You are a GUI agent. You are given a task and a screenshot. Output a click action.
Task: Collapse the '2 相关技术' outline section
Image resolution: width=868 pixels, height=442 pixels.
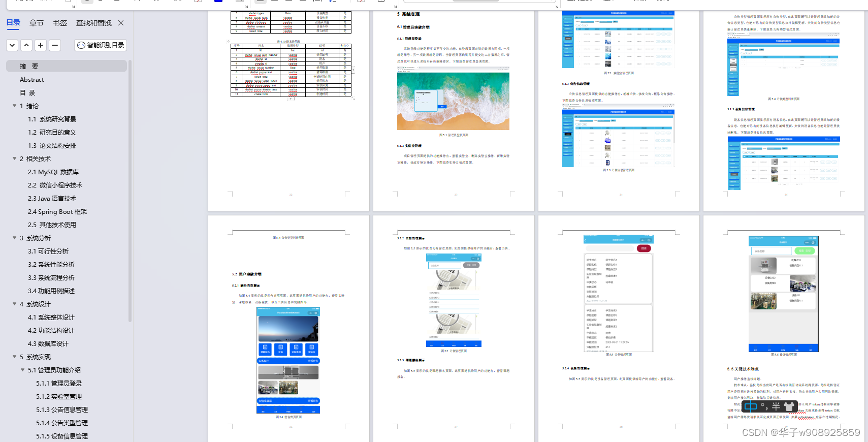[14, 159]
